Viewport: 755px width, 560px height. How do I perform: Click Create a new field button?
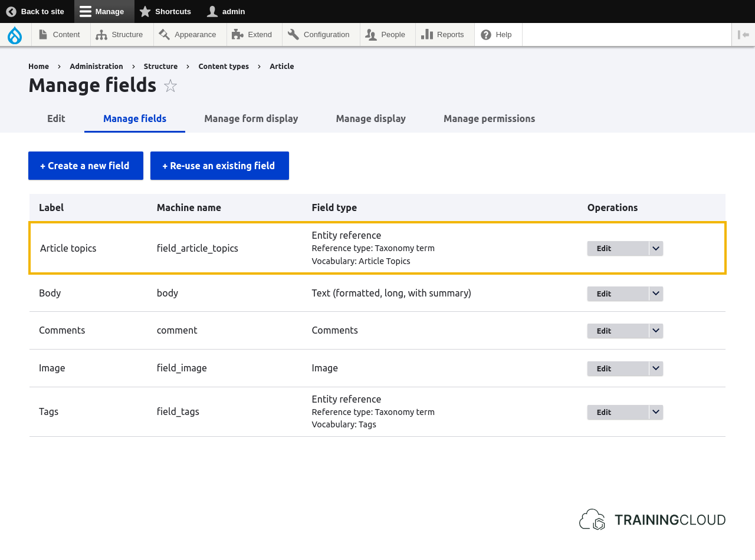(x=86, y=166)
